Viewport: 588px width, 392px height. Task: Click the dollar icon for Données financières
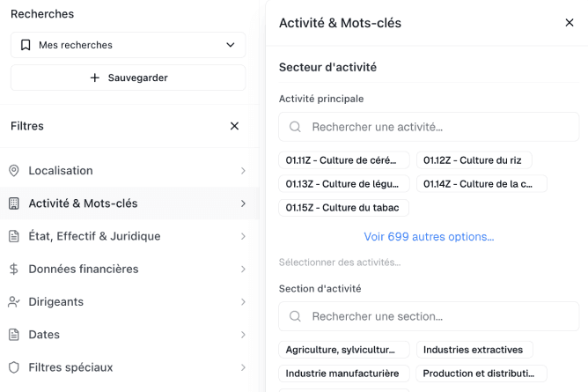pos(14,269)
